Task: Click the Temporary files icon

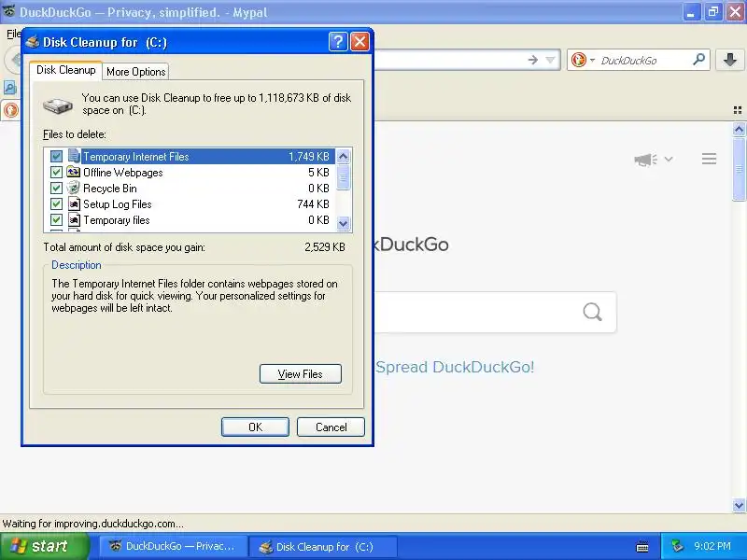Action: [x=74, y=220]
